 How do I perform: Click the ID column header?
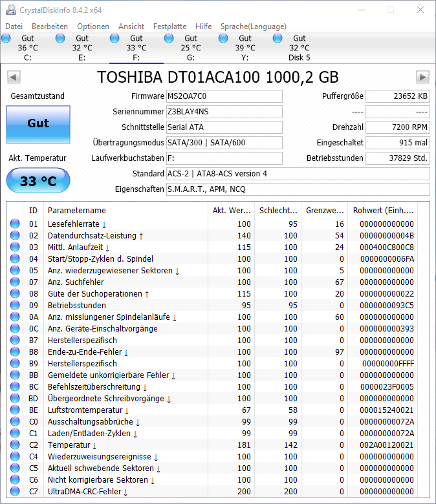[x=33, y=210]
